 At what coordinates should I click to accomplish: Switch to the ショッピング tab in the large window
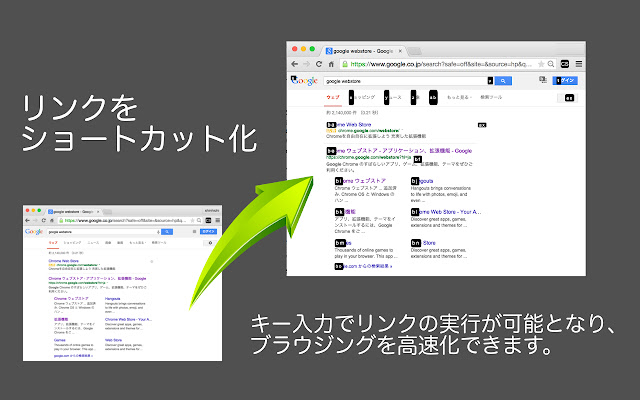[x=362, y=98]
